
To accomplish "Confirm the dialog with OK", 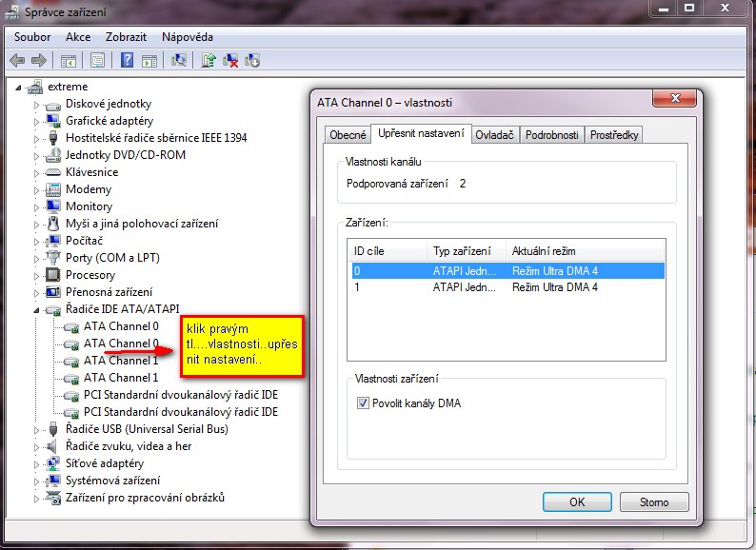I will click(577, 501).
